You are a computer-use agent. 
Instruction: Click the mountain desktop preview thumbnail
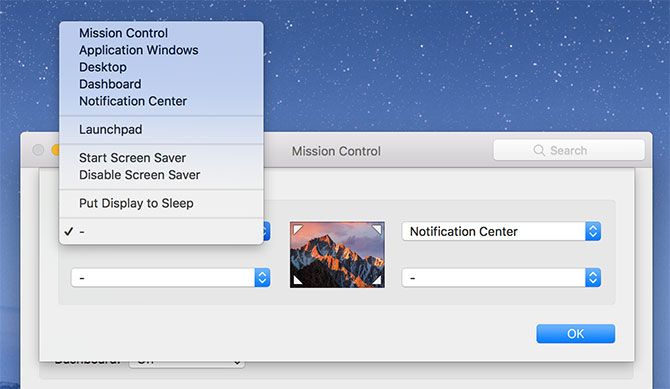pyautogui.click(x=337, y=255)
